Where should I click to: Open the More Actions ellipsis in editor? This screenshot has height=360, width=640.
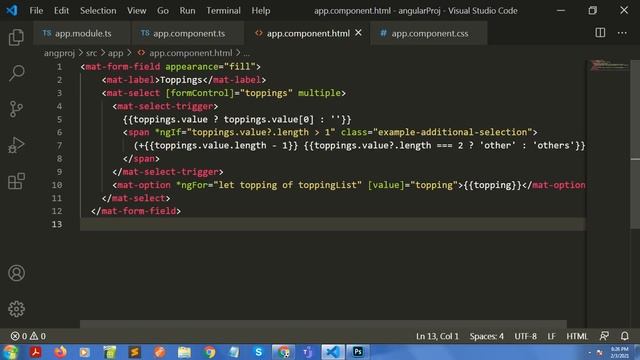coord(622,33)
